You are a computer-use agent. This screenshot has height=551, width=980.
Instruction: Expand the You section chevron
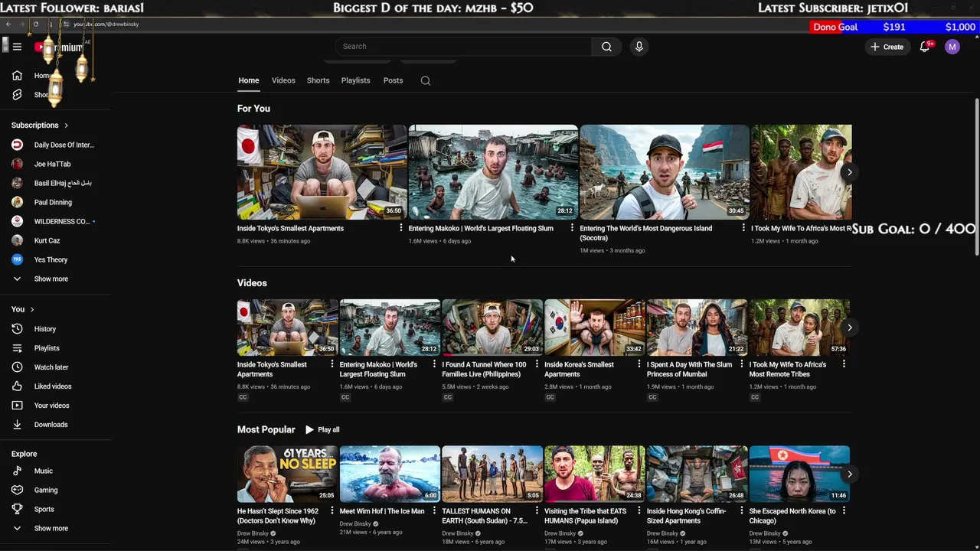tap(32, 309)
